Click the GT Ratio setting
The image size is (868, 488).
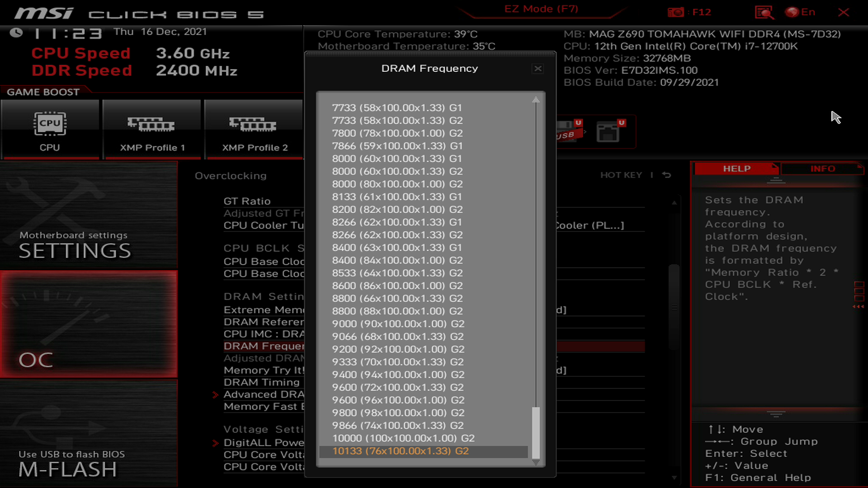pyautogui.click(x=247, y=201)
